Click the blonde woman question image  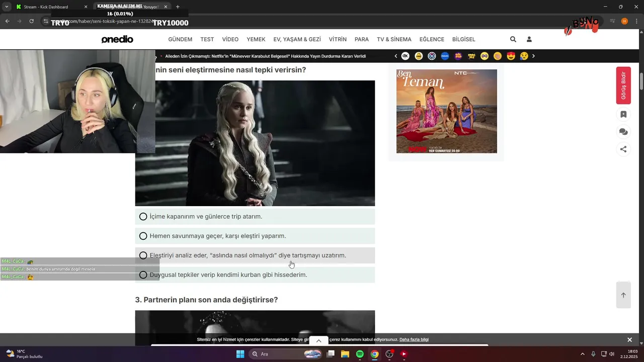[x=255, y=143]
